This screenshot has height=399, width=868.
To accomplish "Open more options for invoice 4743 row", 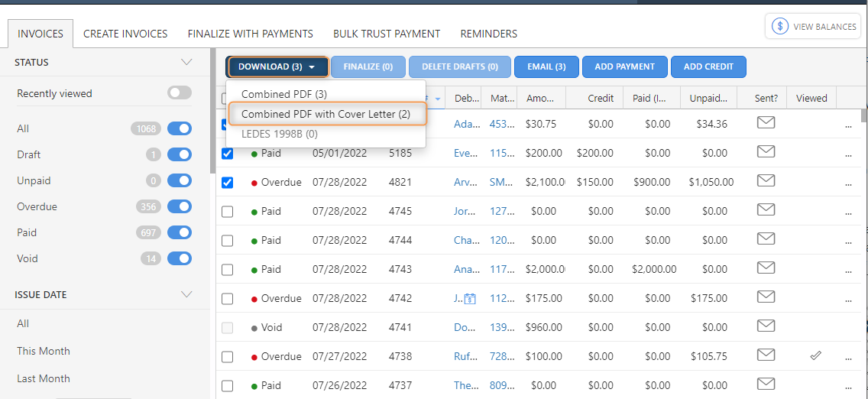I will tap(848, 270).
